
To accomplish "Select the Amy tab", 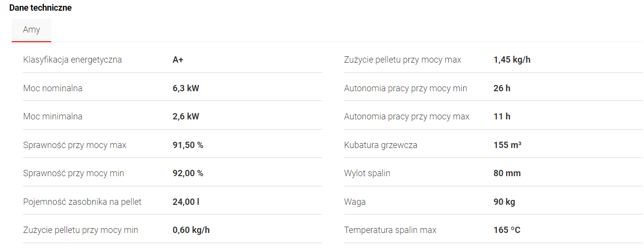I will pos(32,30).
